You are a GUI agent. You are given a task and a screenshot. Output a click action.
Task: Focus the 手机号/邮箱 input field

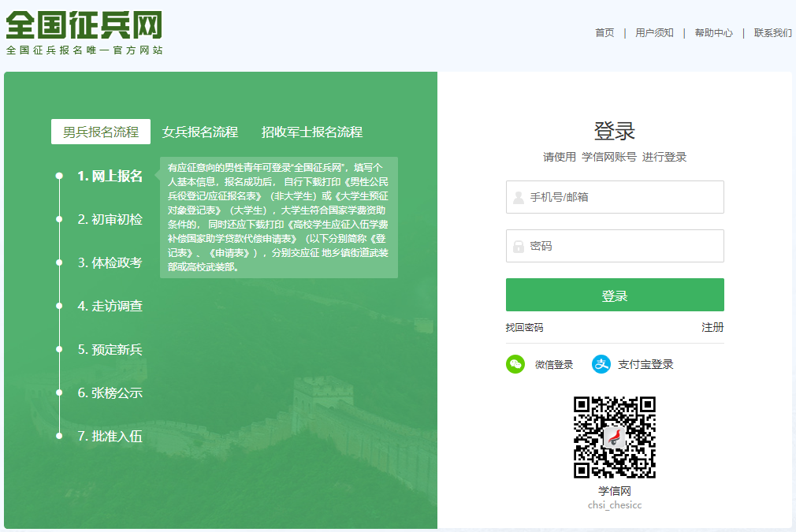615,197
